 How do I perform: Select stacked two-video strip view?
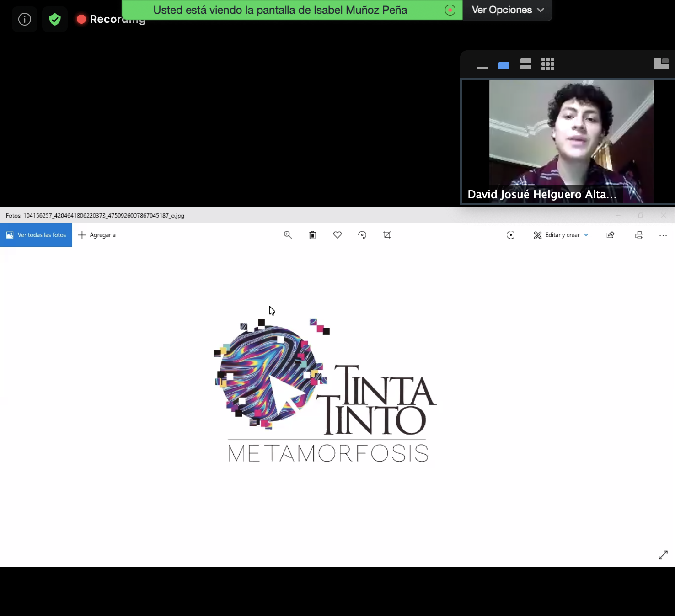click(x=526, y=64)
